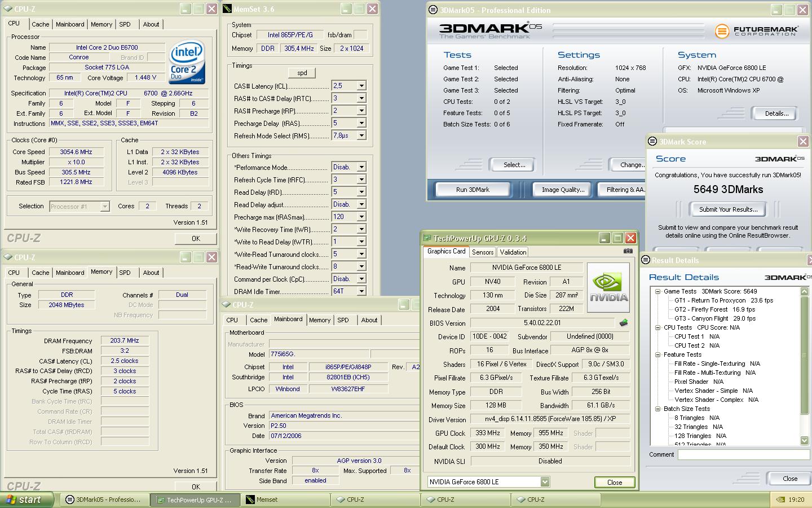The image size is (812, 508).
Task: Click Futuremark logo in 3DMark05 window
Action: tap(757, 31)
